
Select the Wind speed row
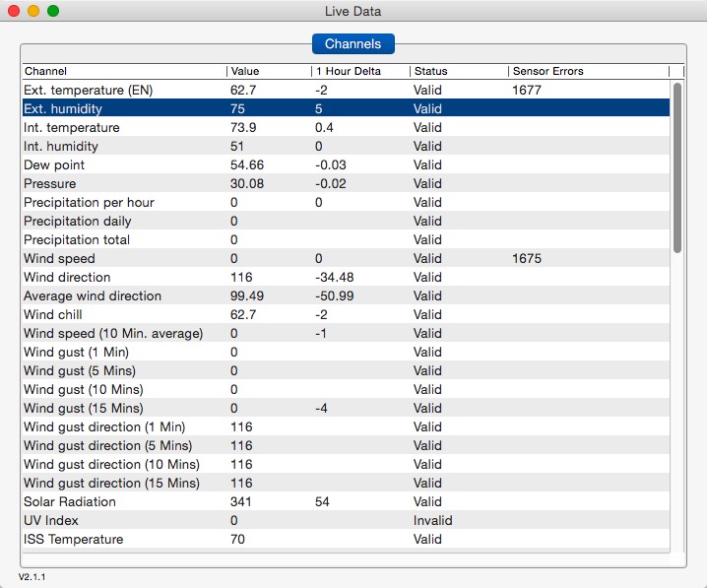click(x=346, y=258)
